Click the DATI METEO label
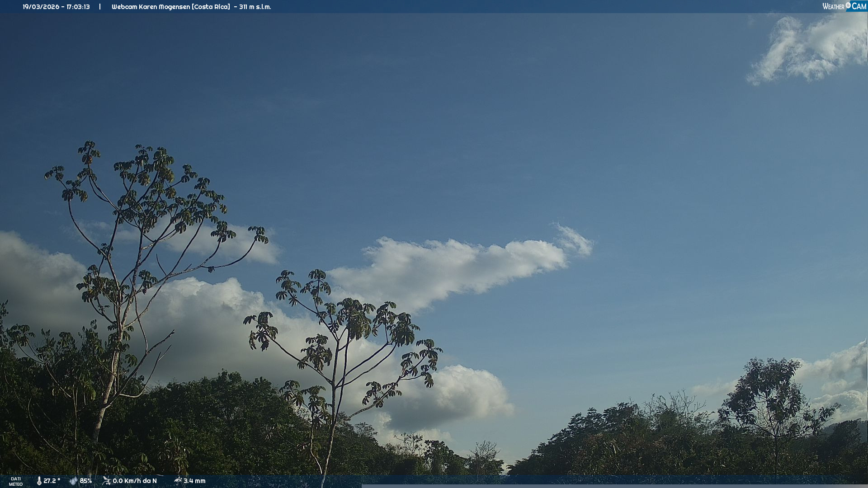Screen dimensions: 868x488 [x=16, y=481]
